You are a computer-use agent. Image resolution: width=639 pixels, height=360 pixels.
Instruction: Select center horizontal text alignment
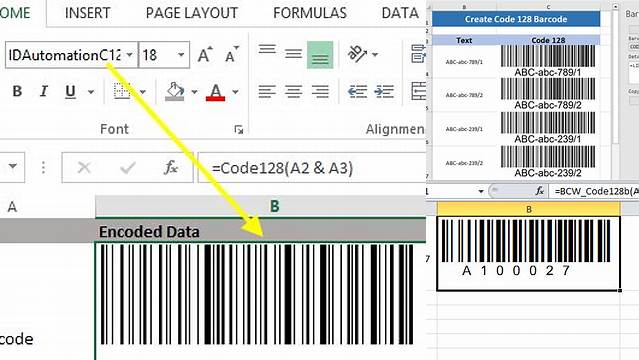[293, 91]
